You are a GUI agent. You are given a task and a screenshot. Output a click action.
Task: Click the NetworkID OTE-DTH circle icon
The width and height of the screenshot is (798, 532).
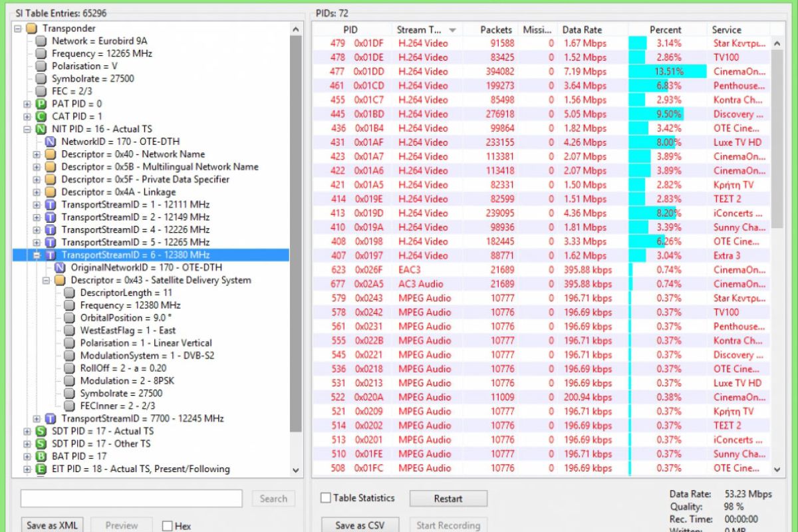(x=49, y=142)
